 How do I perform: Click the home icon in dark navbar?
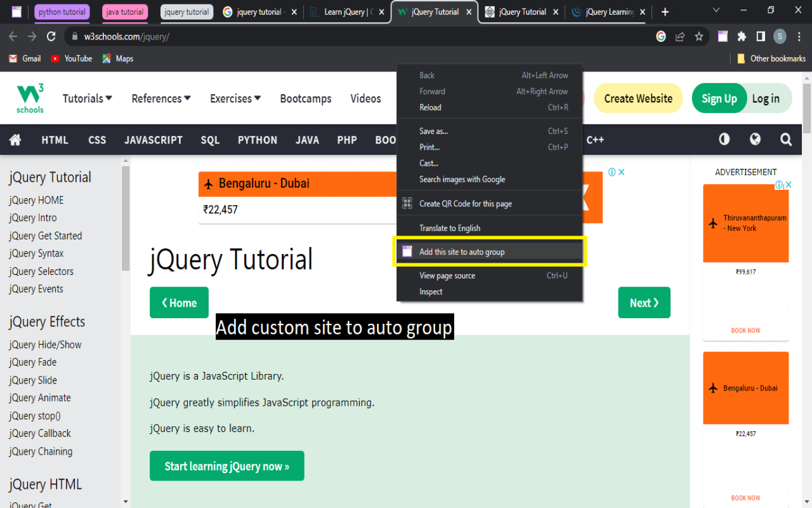pyautogui.click(x=15, y=140)
